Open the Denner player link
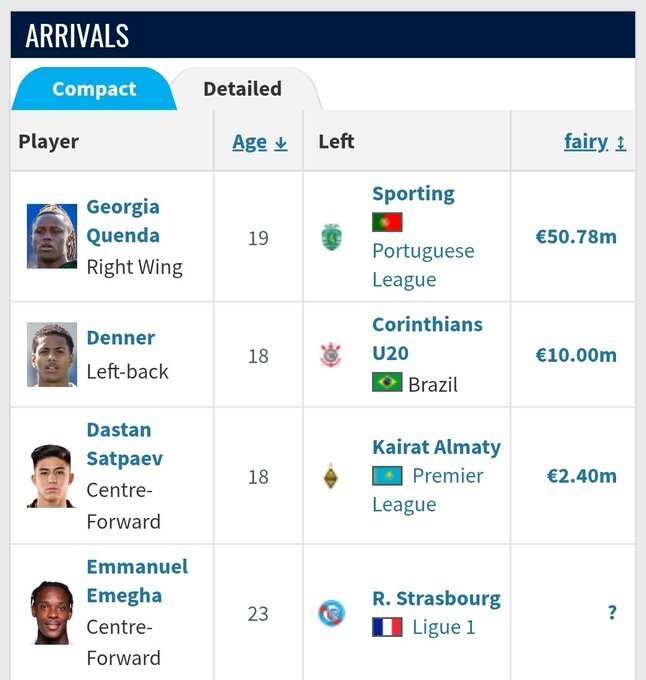This screenshot has height=680, width=646. click(x=121, y=338)
